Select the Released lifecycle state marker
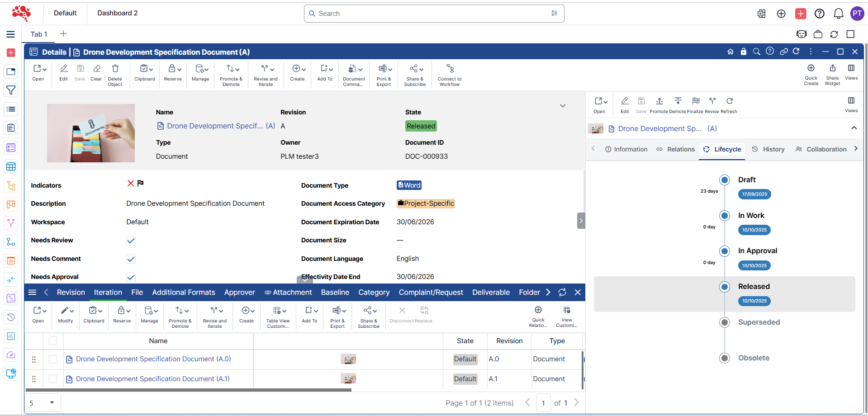The image size is (868, 416). (725, 287)
